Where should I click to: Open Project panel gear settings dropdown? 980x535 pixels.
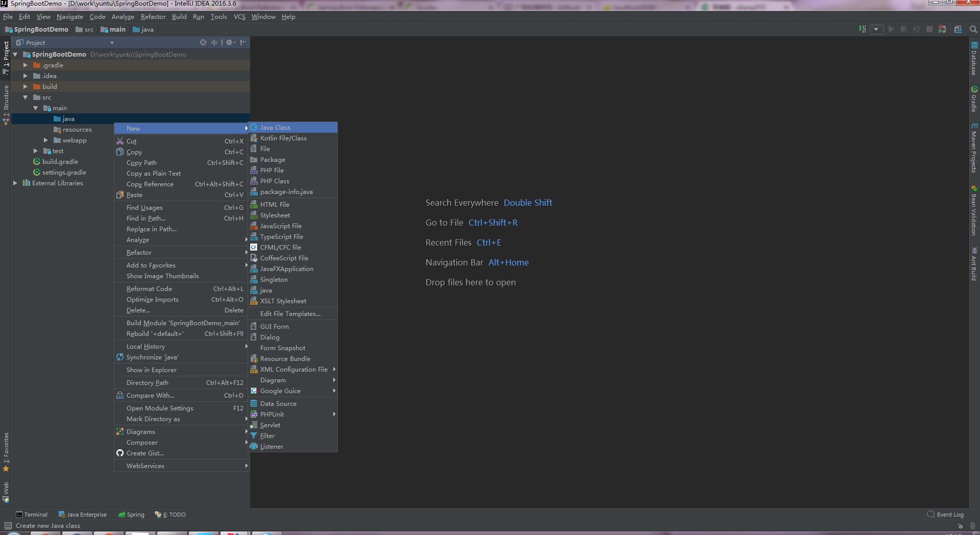(231, 42)
